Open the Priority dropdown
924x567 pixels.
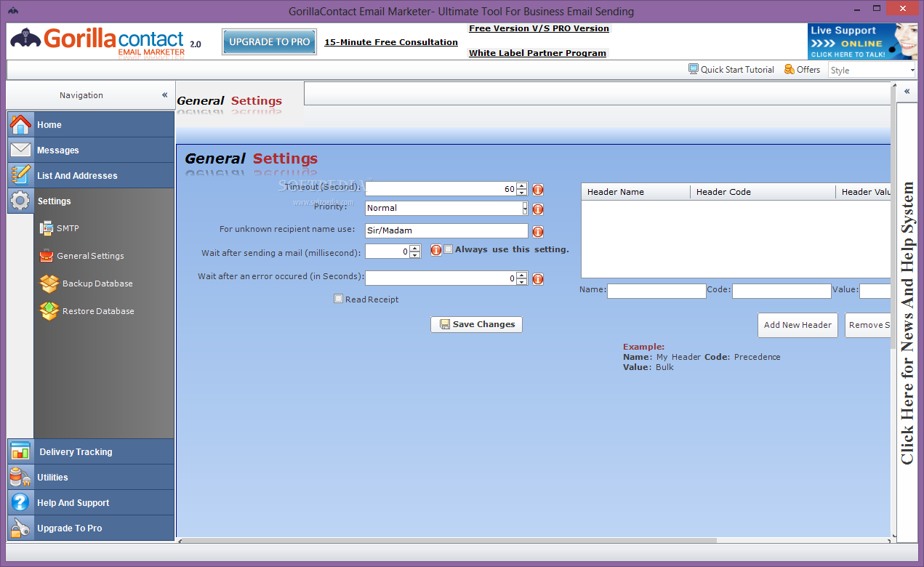click(x=525, y=208)
